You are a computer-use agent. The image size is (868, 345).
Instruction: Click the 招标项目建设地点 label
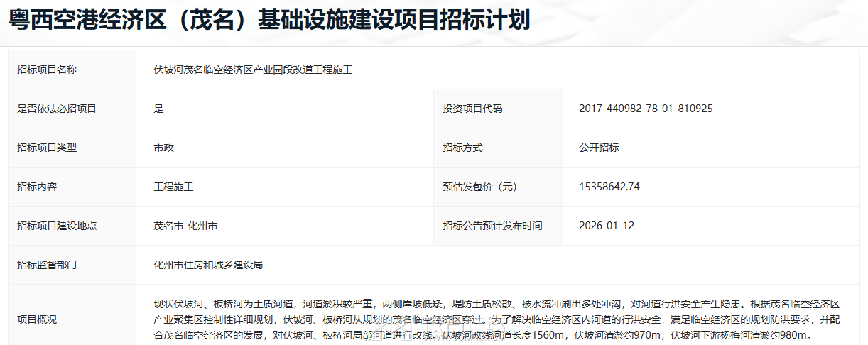click(57, 226)
